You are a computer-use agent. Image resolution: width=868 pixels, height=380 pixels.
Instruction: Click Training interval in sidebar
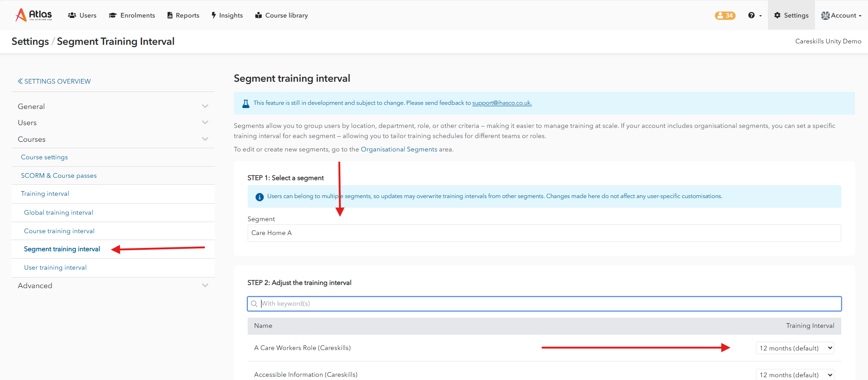tap(45, 193)
